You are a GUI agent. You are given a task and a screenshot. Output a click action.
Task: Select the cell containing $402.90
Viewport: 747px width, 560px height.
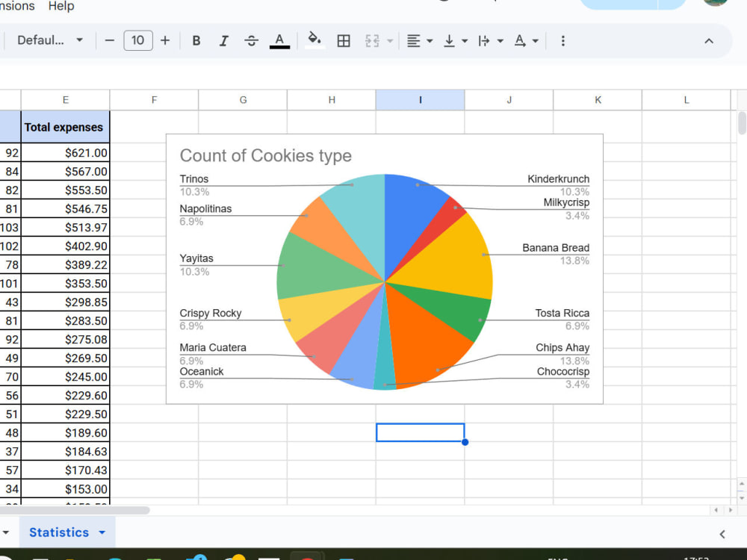coord(66,246)
